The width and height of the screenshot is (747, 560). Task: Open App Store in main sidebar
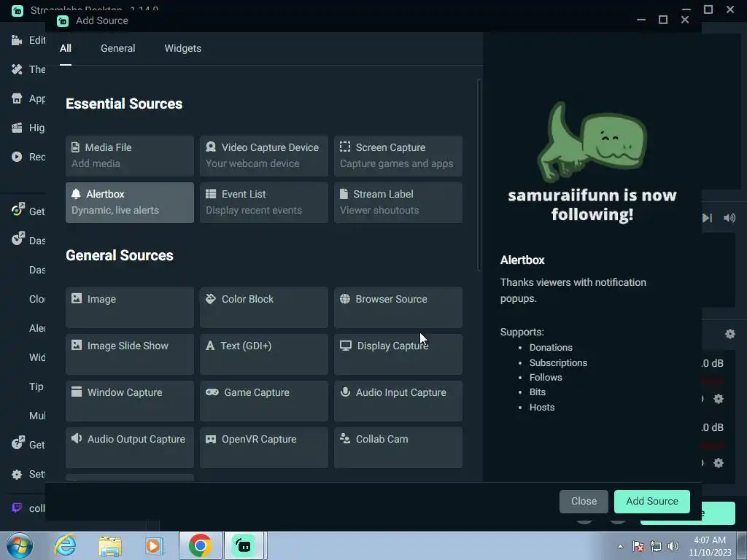point(28,98)
